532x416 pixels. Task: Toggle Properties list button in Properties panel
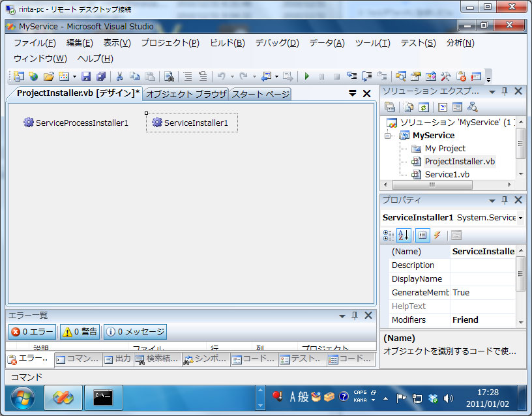pos(422,235)
